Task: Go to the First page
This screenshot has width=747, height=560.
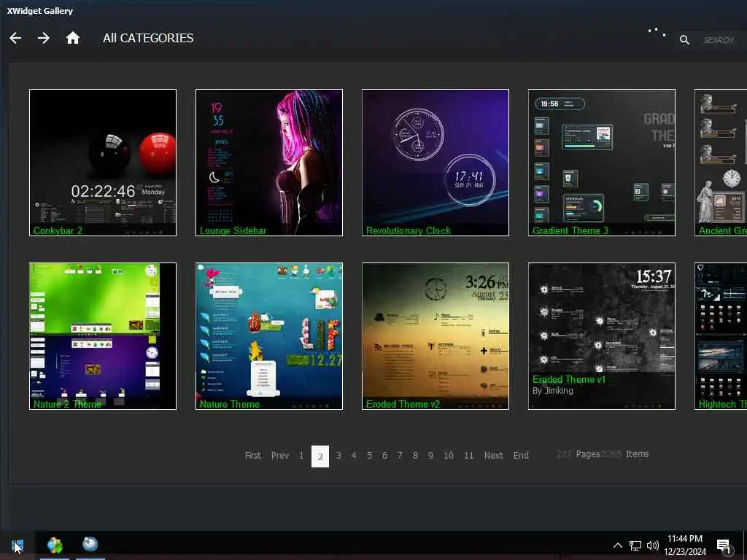Action: pos(253,456)
